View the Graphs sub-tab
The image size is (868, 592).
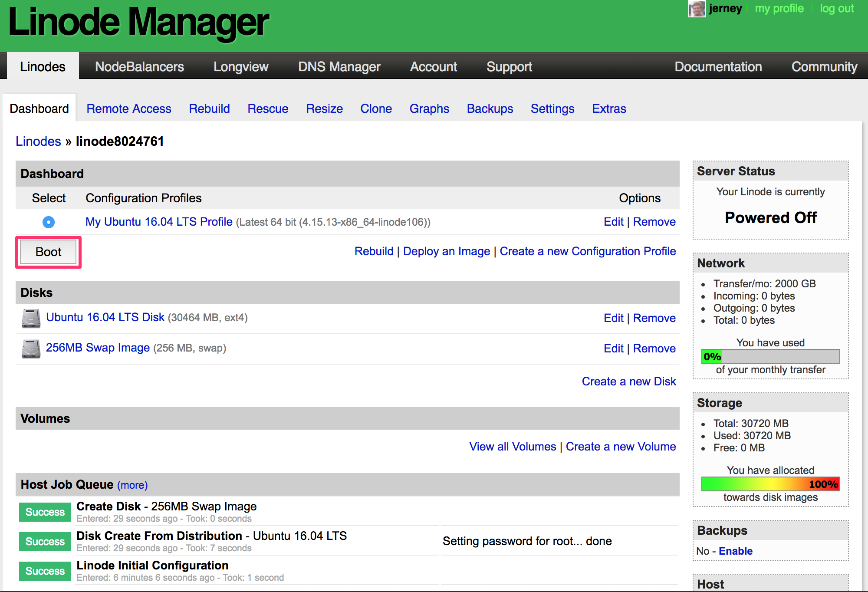pos(429,109)
